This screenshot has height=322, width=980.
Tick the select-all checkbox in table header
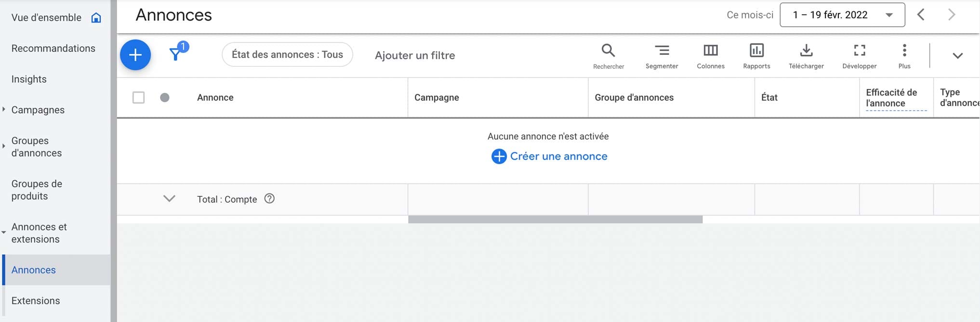tap(138, 98)
